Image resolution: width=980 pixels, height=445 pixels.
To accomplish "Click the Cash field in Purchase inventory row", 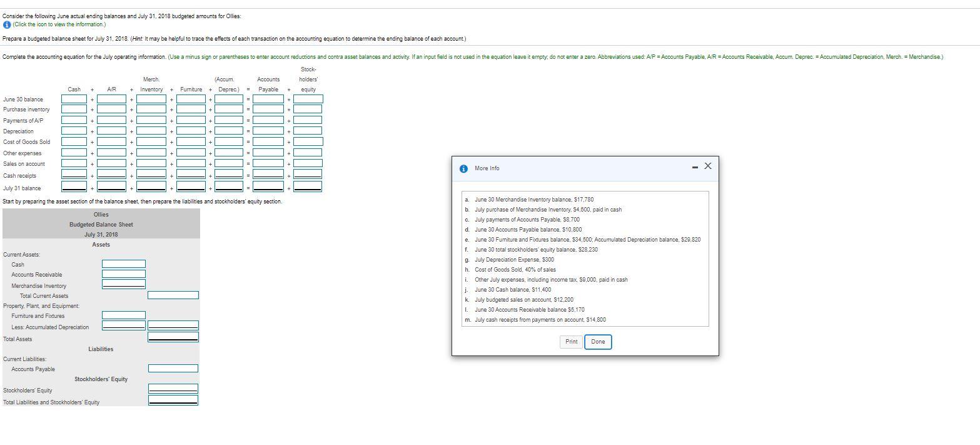I will (74, 110).
